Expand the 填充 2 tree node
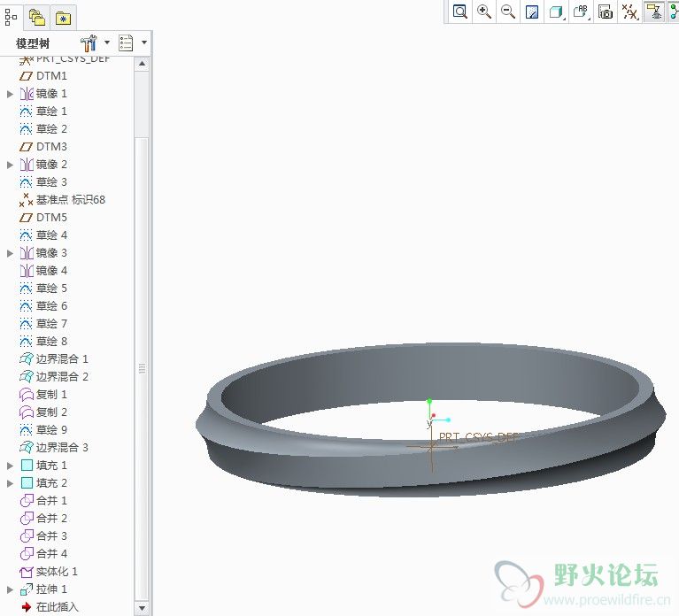The width and height of the screenshot is (679, 616). coord(10,483)
